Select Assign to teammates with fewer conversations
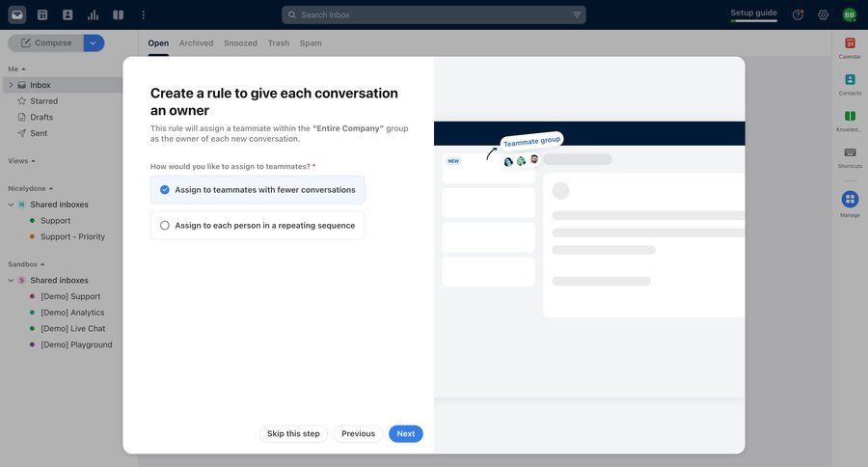The image size is (868, 467). click(258, 190)
